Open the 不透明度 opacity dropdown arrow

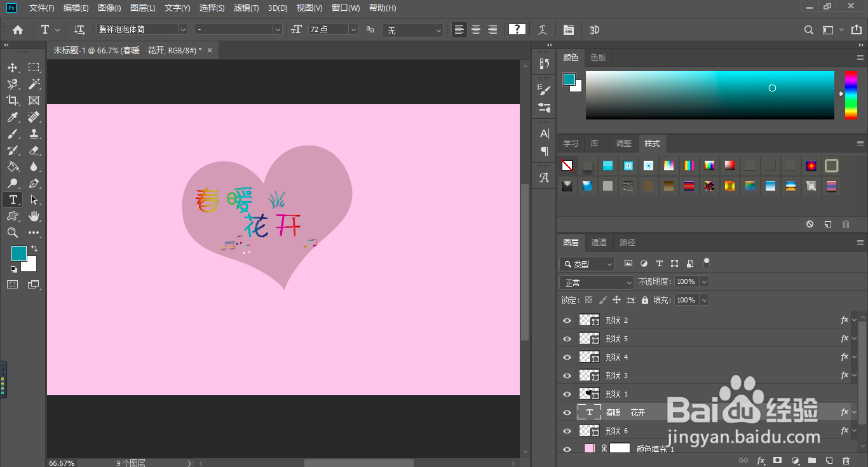pos(703,281)
